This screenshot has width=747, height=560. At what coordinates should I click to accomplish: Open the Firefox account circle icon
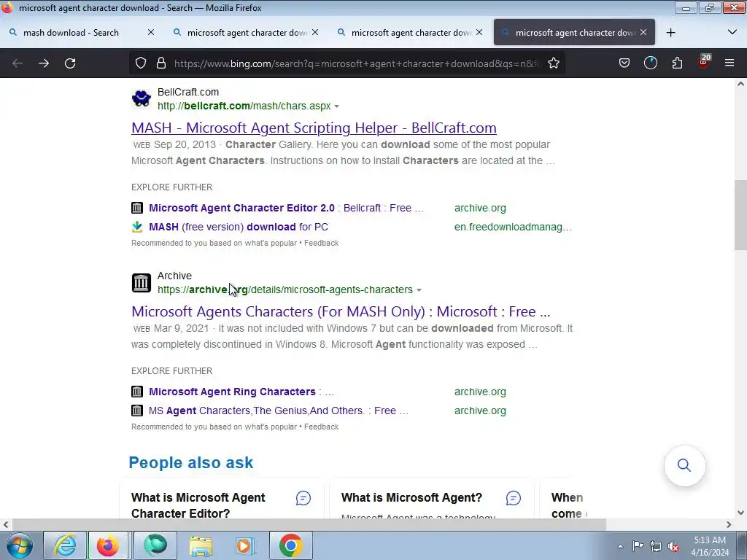(650, 63)
